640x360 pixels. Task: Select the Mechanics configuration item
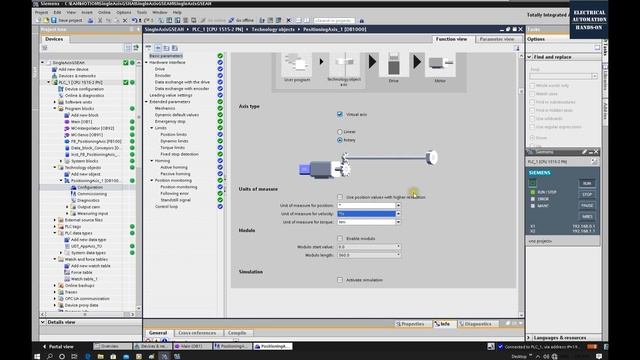click(x=165, y=109)
